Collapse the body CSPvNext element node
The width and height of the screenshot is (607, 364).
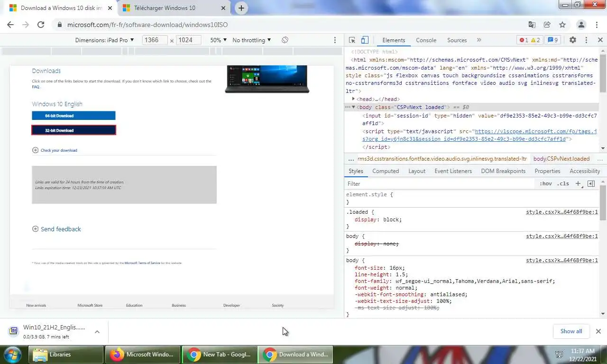[354, 107]
